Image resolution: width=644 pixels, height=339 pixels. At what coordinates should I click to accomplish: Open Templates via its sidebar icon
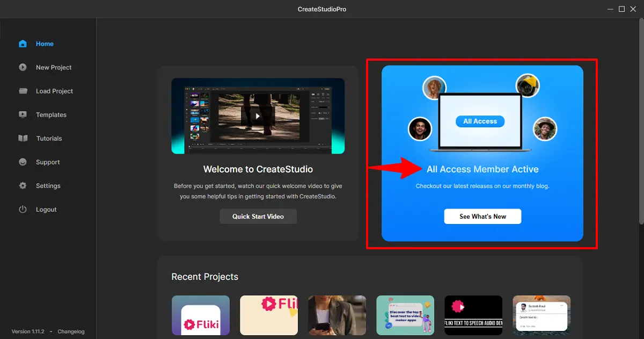click(22, 114)
